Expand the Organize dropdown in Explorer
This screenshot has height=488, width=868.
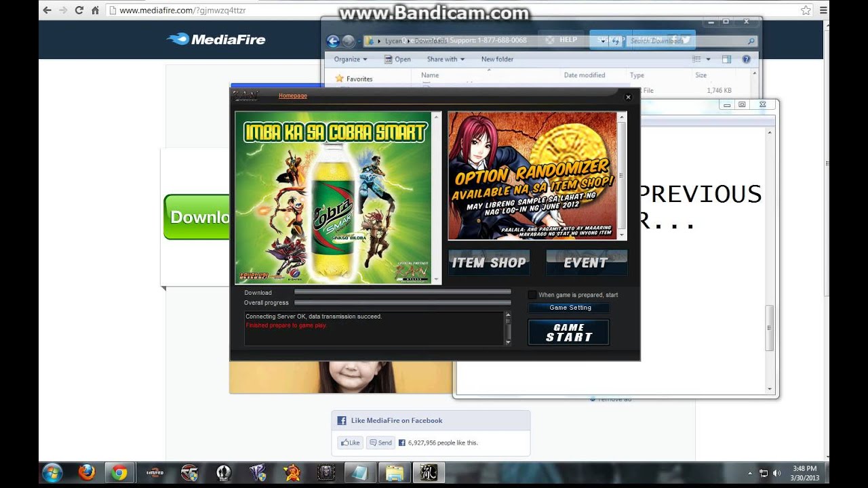[351, 59]
